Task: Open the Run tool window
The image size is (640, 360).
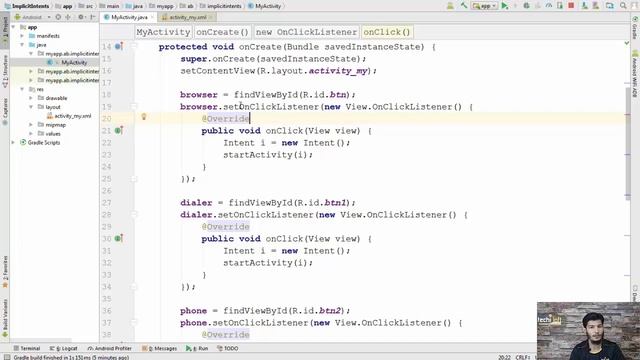Action: (x=197, y=348)
